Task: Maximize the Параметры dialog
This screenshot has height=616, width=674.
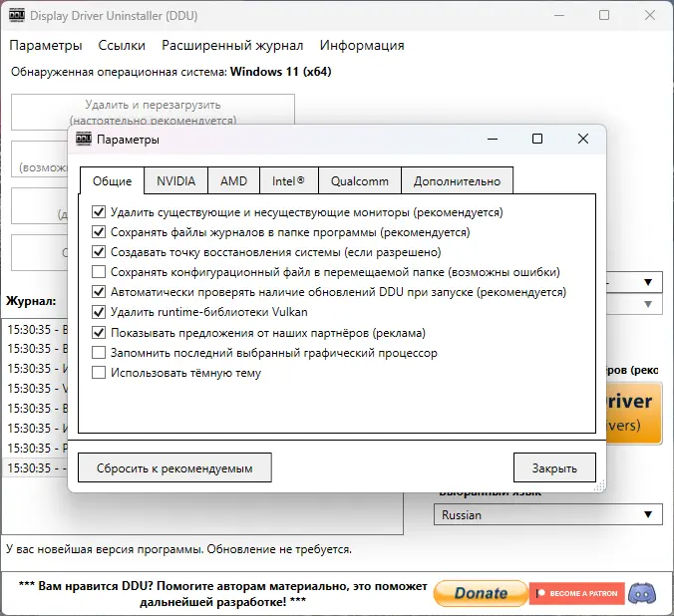Action: [x=537, y=139]
